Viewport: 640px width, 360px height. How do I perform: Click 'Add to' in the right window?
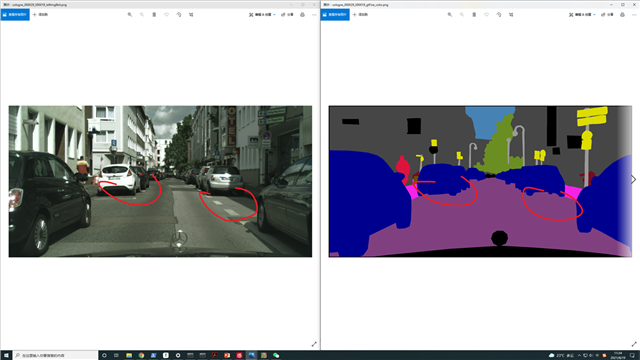pyautogui.click(x=360, y=15)
